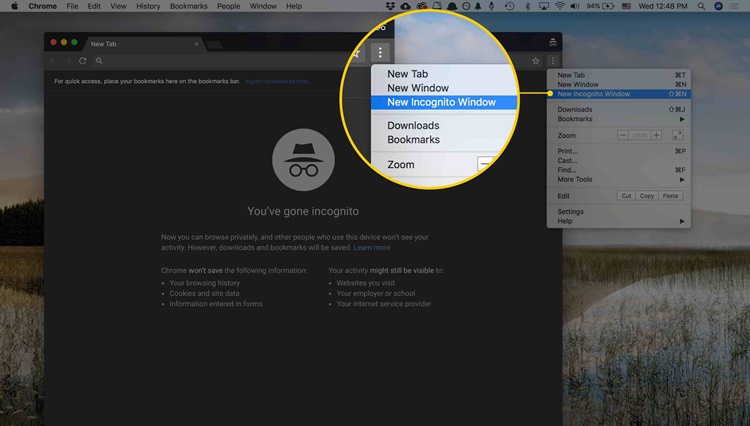Choose Find... from the dropdown menu

618,170
